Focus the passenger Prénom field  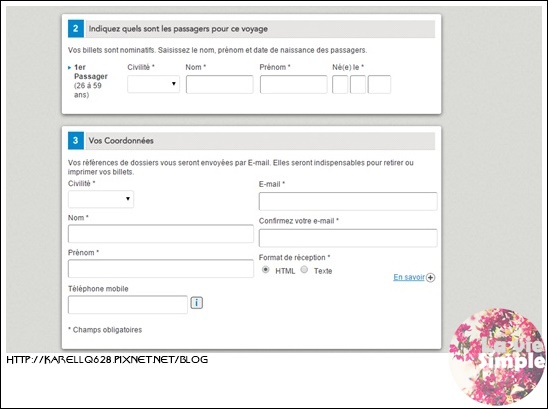click(294, 84)
